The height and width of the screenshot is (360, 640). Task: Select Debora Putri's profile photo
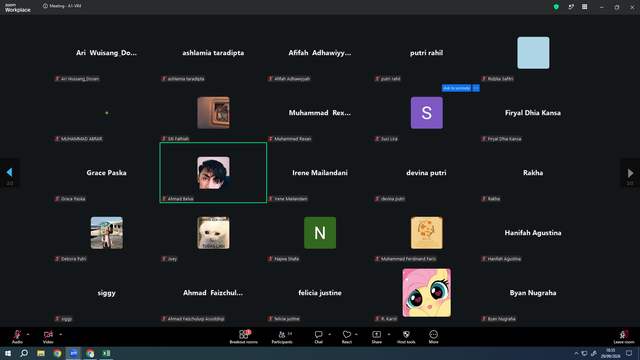[107, 233]
